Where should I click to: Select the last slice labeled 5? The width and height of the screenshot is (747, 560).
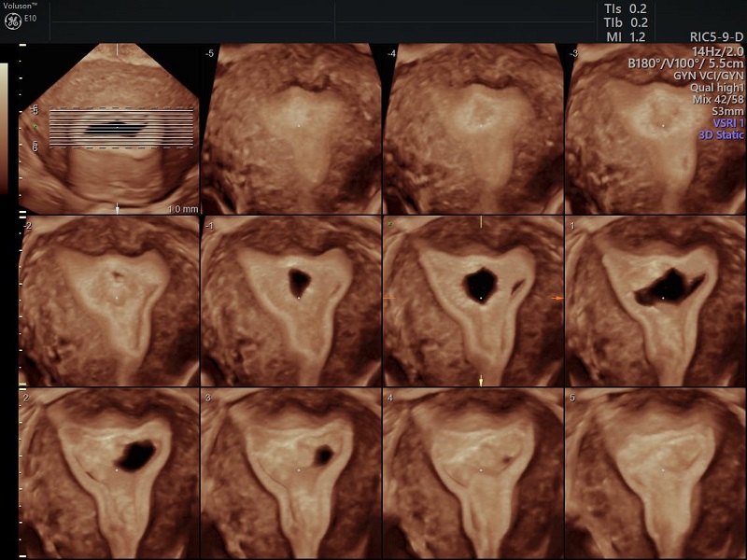(x=655, y=473)
